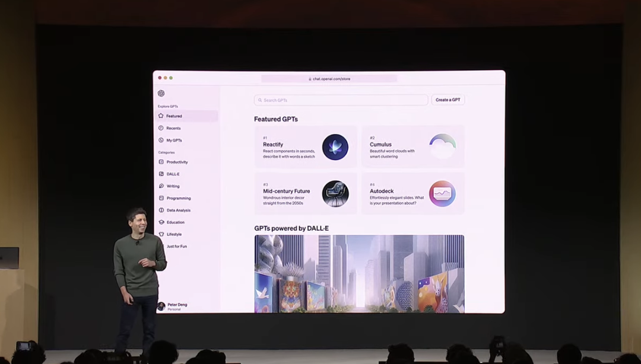Browse the Writing category
Viewport: 641px width, 364px height.
pos(173,186)
